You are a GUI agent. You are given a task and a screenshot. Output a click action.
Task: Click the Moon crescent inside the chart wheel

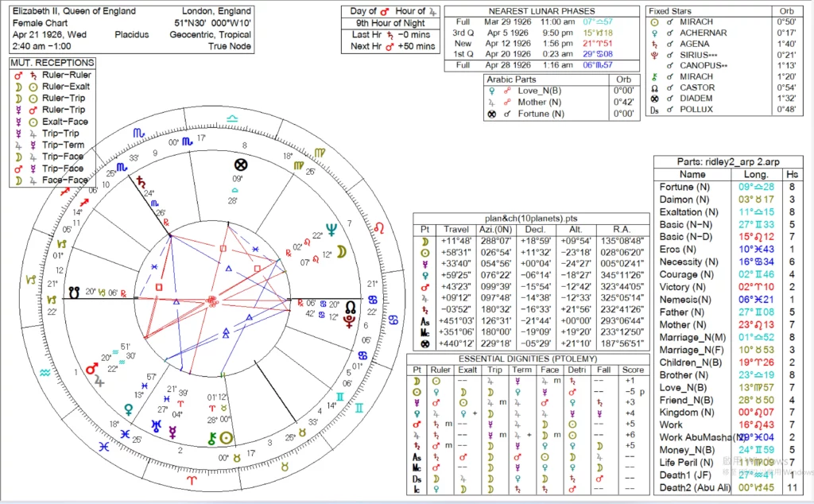(341, 251)
